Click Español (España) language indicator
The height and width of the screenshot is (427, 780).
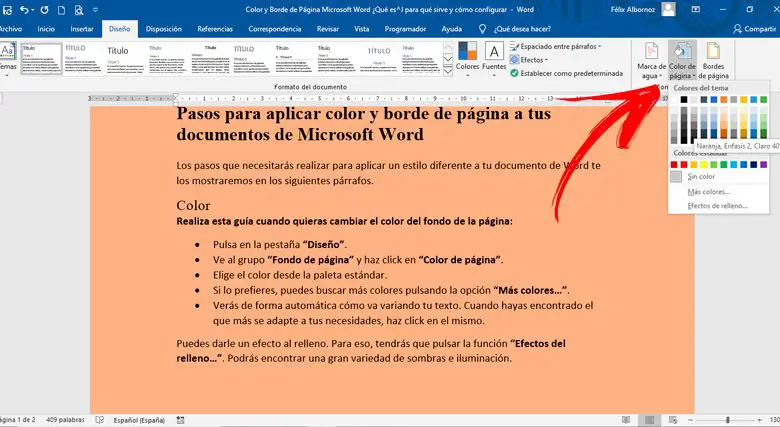click(x=139, y=420)
